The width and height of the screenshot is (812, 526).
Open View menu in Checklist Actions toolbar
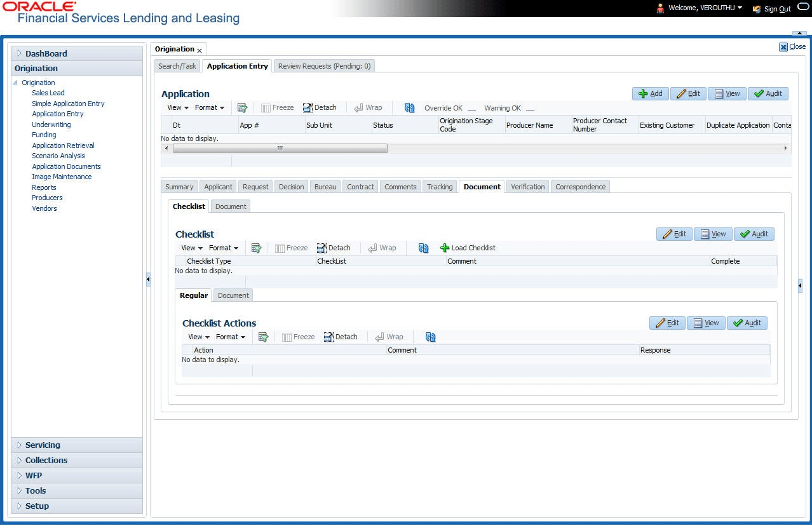click(x=199, y=337)
